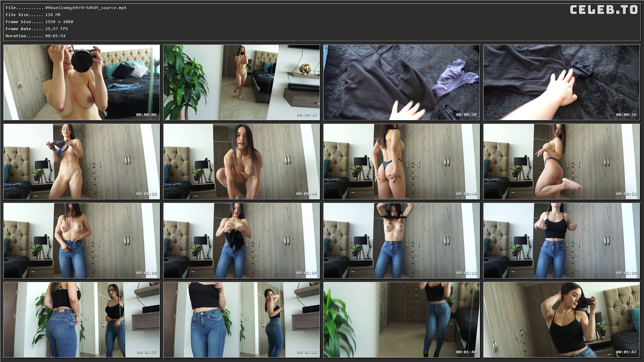
Task: Click the Duration value 00:01:54
Action: (55, 36)
